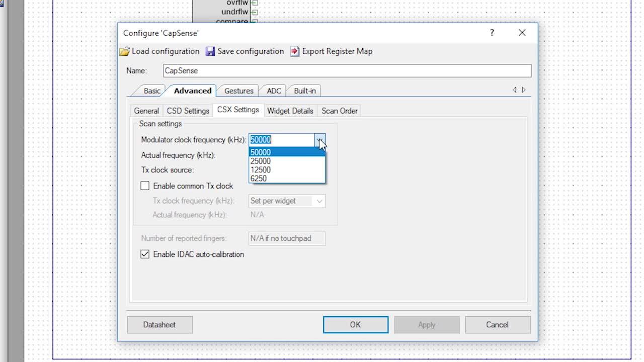
Task: Open the Built-in tab
Action: click(304, 91)
